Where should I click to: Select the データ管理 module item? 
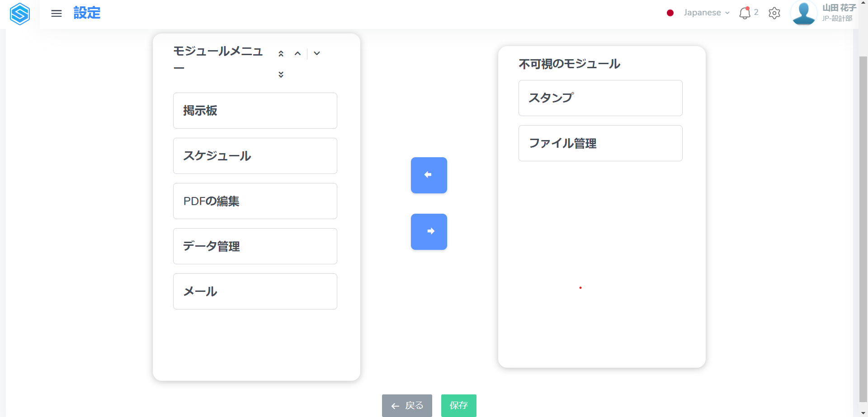coord(255,246)
